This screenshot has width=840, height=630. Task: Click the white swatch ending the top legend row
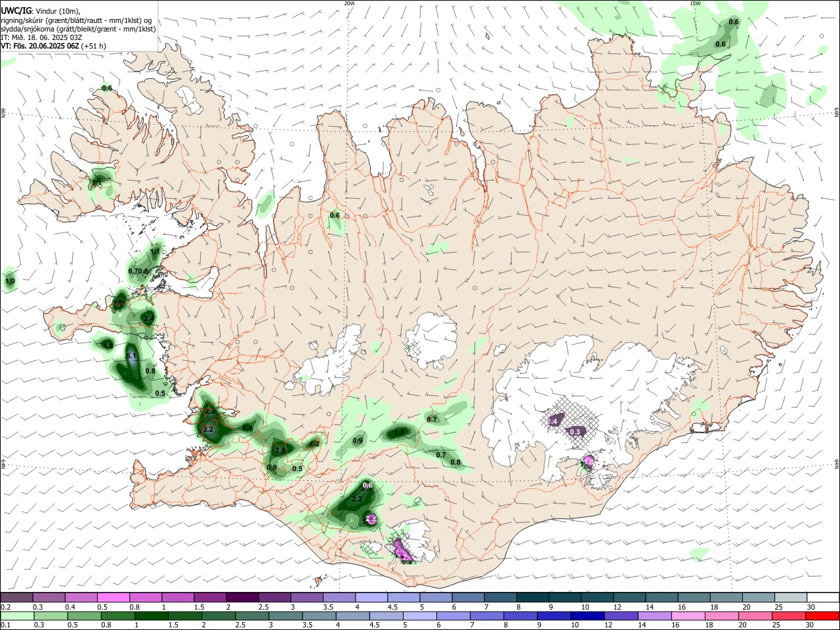pos(824,597)
